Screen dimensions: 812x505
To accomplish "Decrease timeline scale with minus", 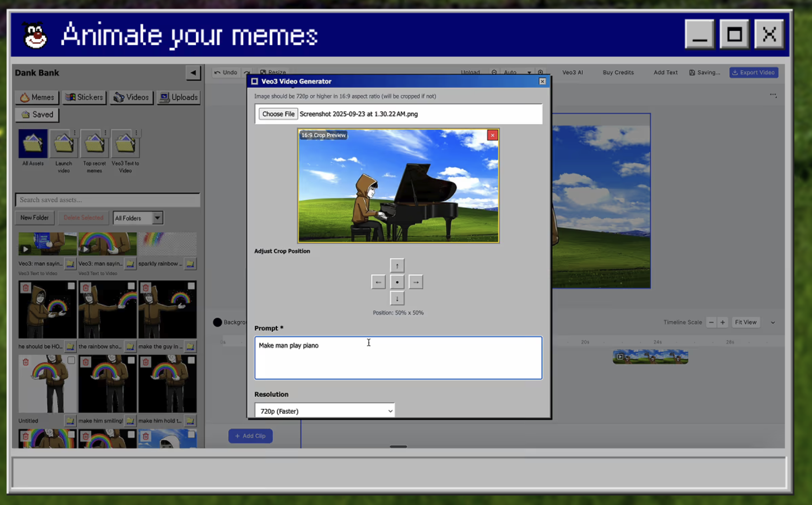I will point(711,322).
